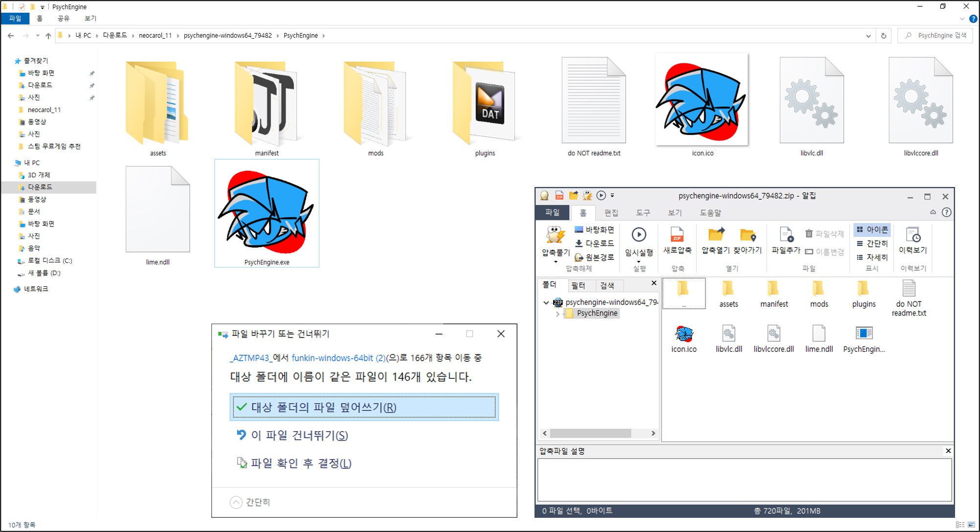The image size is (980, 532).
Task: Open the 도구 tab in ALZip
Action: [643, 213]
